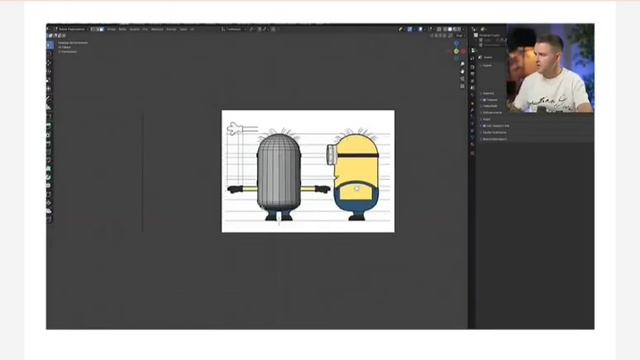Select the Annotate pencil tool
The width and height of the screenshot is (640, 360).
(x=50, y=98)
